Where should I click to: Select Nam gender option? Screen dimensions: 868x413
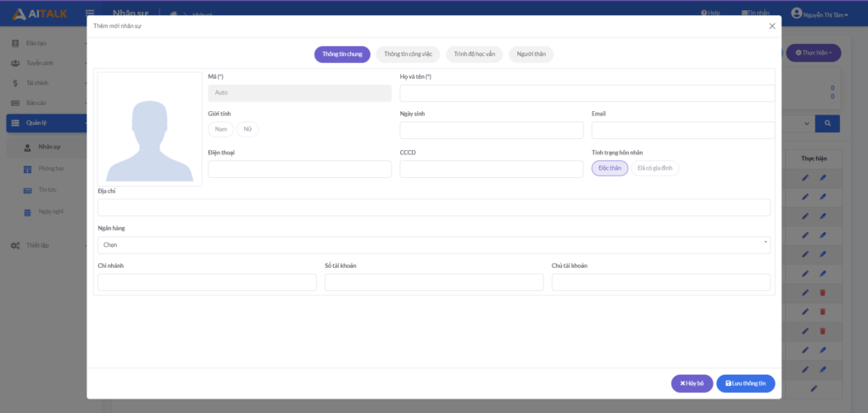pyautogui.click(x=220, y=130)
